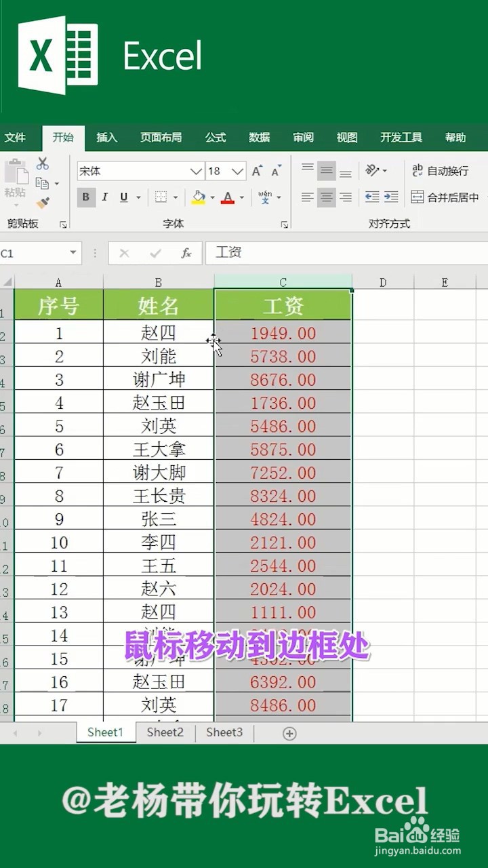This screenshot has height=868, width=488.
Task: Switch to the 审阅 tab
Action: 303,138
